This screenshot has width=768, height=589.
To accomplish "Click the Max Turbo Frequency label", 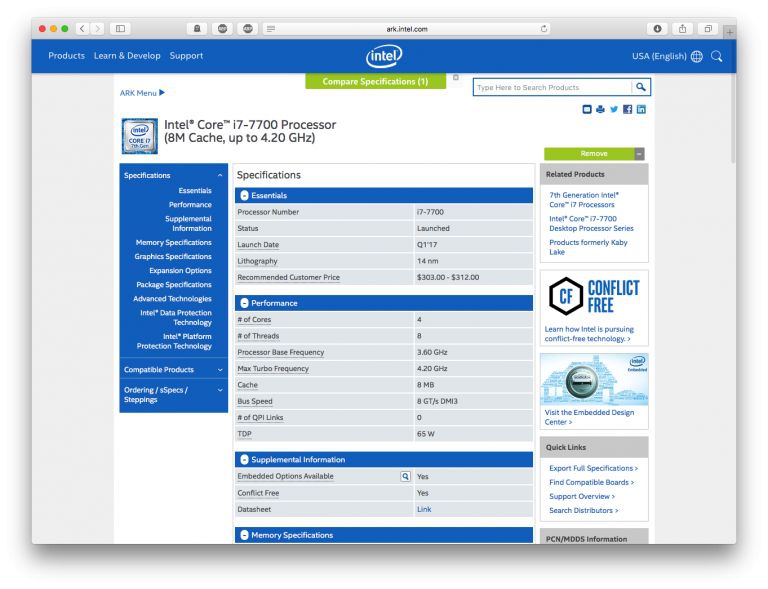I will (x=273, y=368).
